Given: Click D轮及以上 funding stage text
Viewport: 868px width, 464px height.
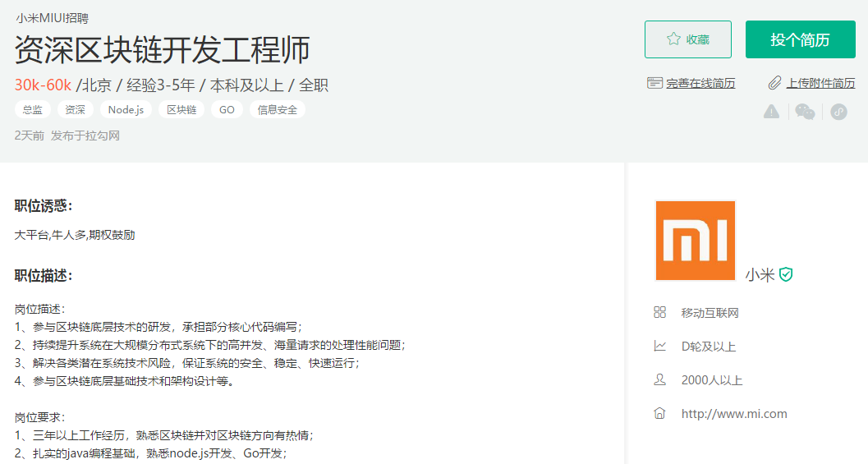Looking at the screenshot, I should (709, 347).
